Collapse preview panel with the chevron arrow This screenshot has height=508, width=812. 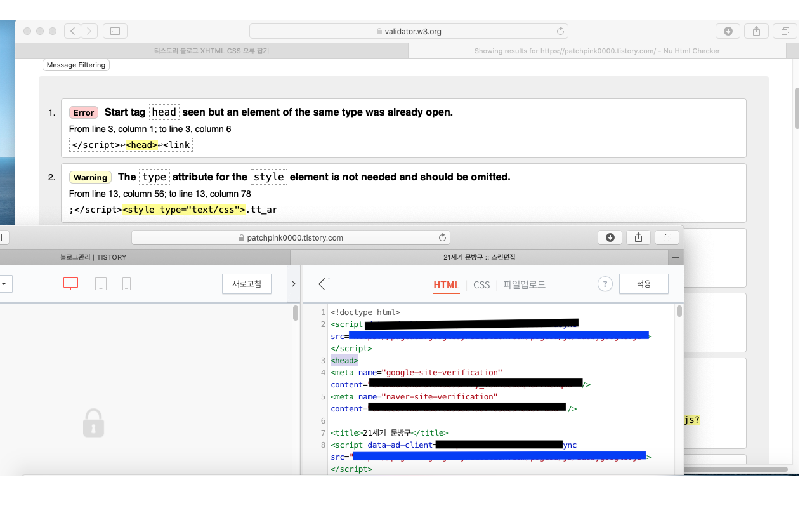pos(293,284)
